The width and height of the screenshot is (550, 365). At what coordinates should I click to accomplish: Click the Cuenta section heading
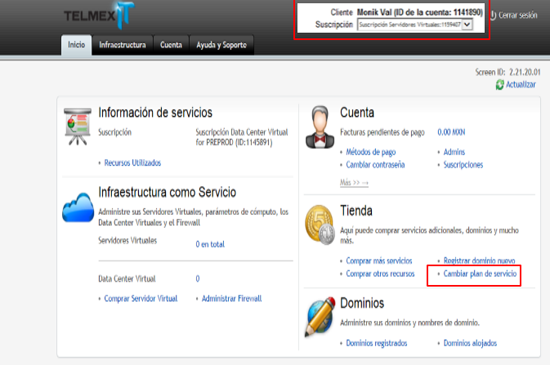point(357,113)
